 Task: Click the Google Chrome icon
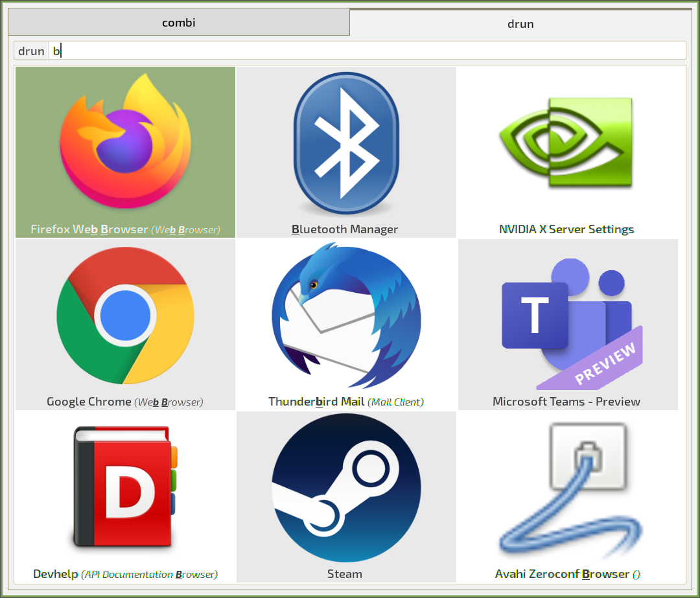(x=125, y=316)
